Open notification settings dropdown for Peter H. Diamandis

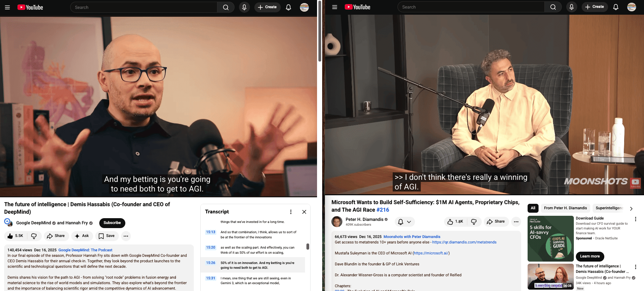tap(405, 222)
